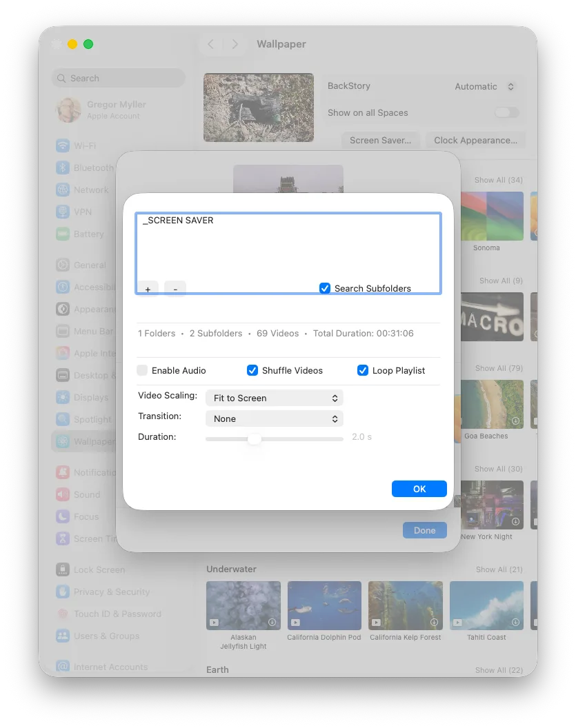Click Show All (34) link
The width and height of the screenshot is (576, 728).
tap(499, 180)
